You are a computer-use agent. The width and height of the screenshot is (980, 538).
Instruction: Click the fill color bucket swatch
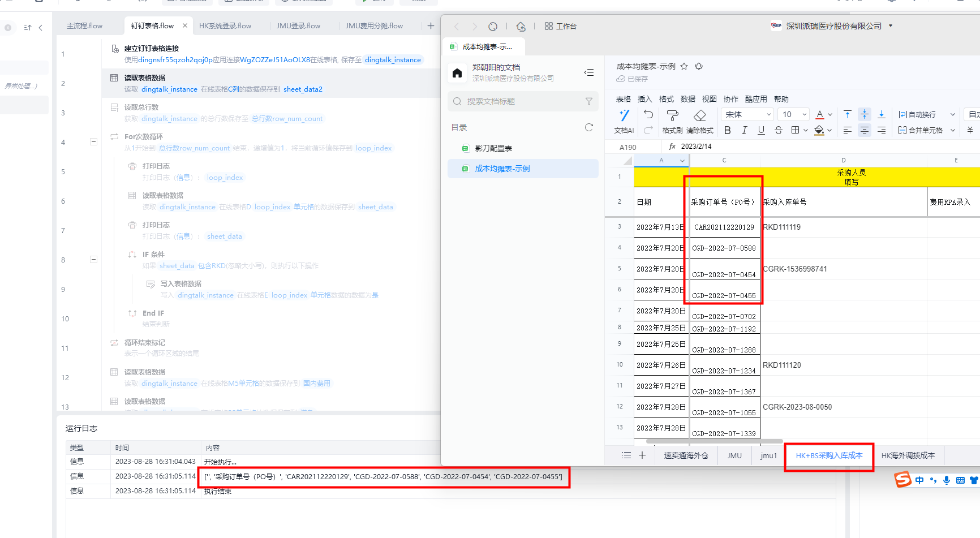819,130
